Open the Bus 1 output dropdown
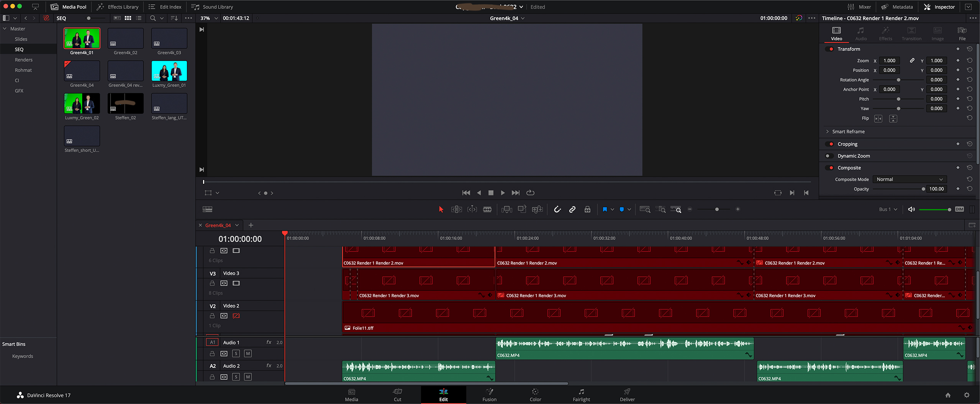The height and width of the screenshot is (404, 980). click(888, 209)
